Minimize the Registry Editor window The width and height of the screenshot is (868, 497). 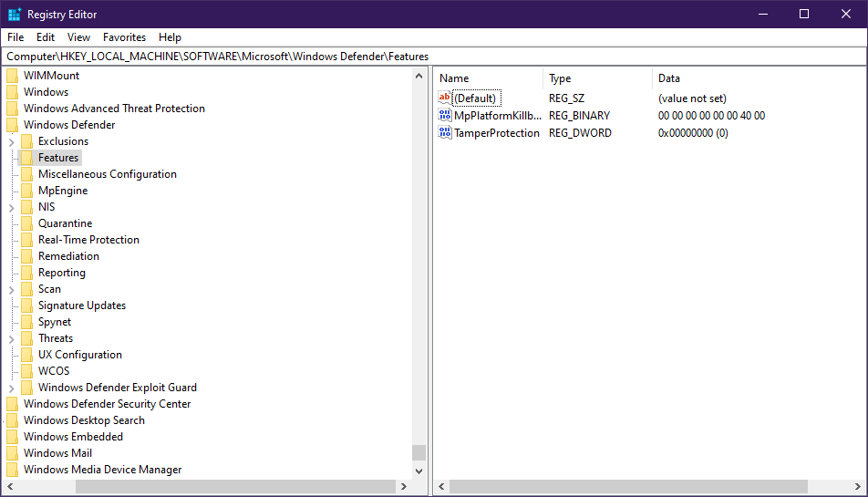[763, 14]
